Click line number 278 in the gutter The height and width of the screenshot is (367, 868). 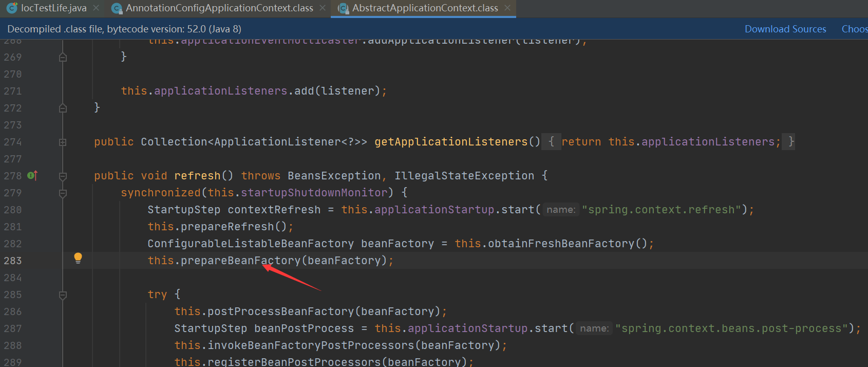pos(13,176)
